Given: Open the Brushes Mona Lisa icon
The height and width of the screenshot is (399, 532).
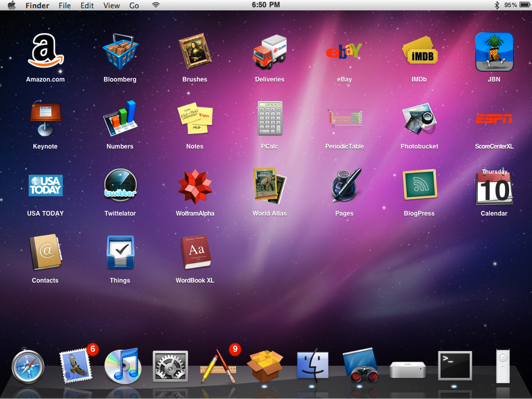Looking at the screenshot, I should [x=195, y=51].
